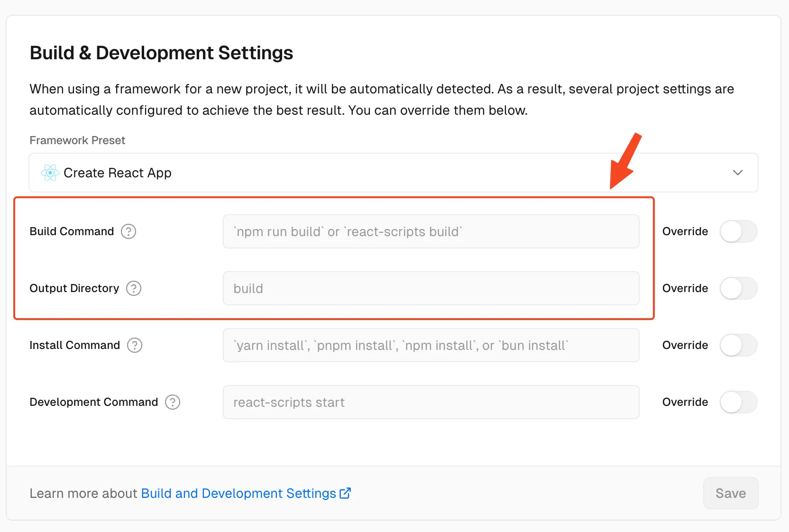789x532 pixels.
Task: Focus the Output Directory text field
Action: [x=431, y=288]
